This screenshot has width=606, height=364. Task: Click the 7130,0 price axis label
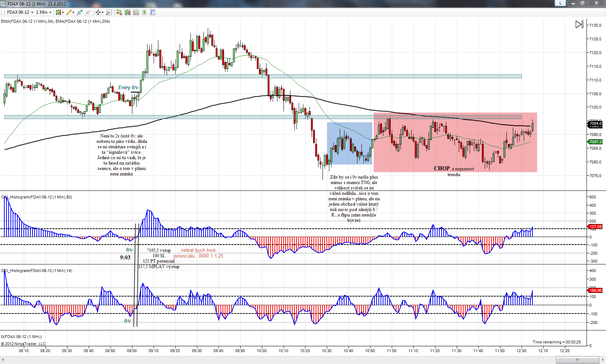(595, 25)
